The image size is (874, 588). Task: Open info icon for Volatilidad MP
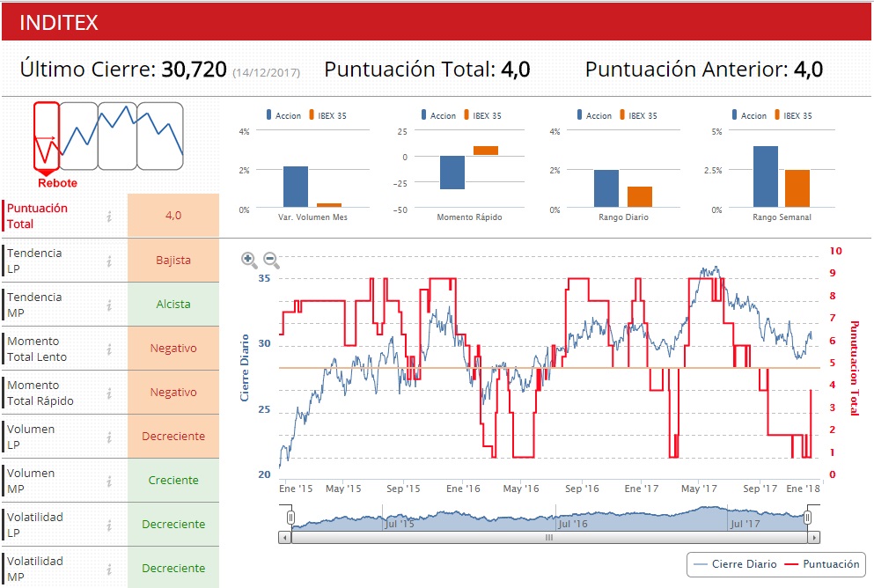click(109, 569)
